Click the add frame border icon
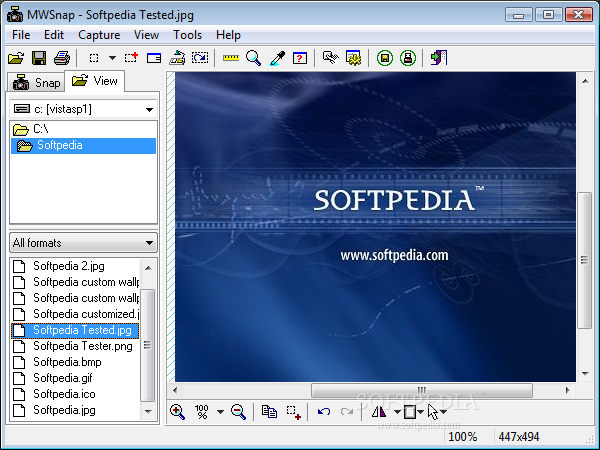The width and height of the screenshot is (600, 450). 410,412
